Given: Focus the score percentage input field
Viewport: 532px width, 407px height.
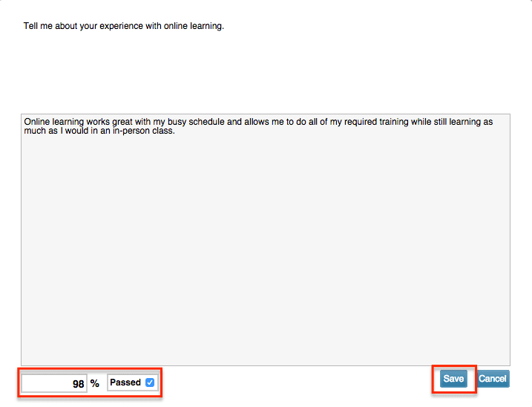Looking at the screenshot, I should coord(54,383).
